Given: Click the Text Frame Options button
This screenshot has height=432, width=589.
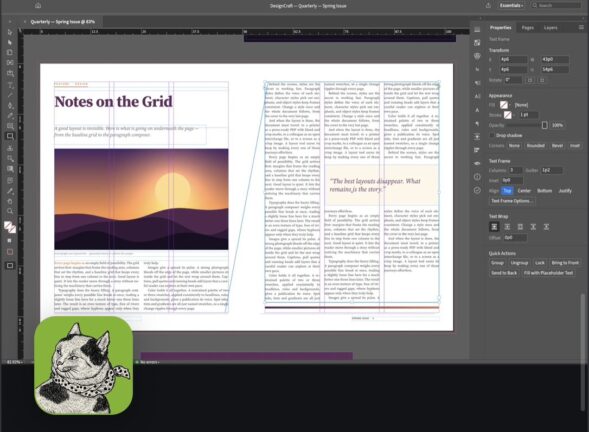Looking at the screenshot, I should pos(512,201).
